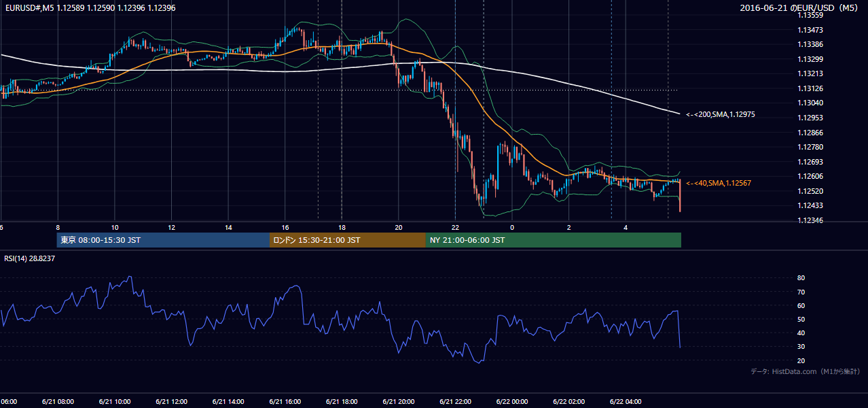
Task: Click the 6/21 14:00 bottom time label
Action: [228, 401]
